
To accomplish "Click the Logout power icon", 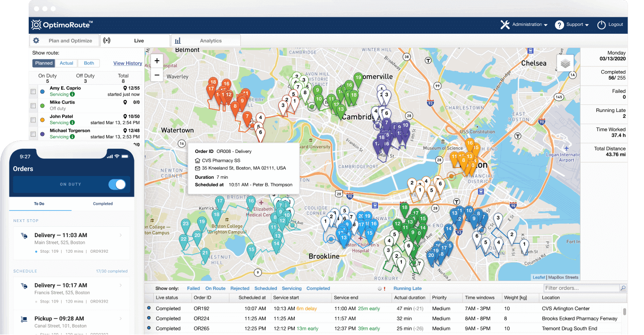I will [x=601, y=25].
